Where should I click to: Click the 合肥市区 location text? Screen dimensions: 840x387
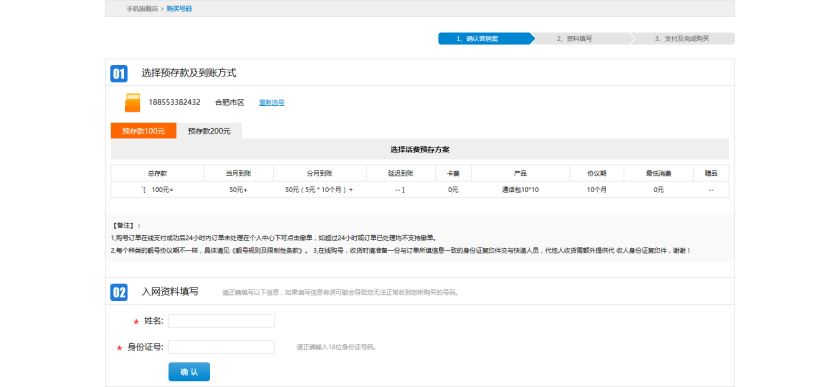(229, 102)
